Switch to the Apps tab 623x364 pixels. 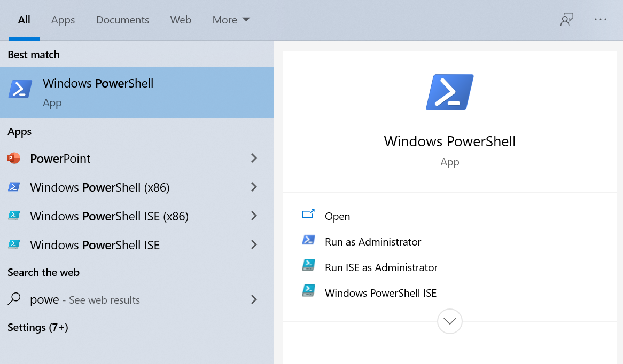point(63,20)
